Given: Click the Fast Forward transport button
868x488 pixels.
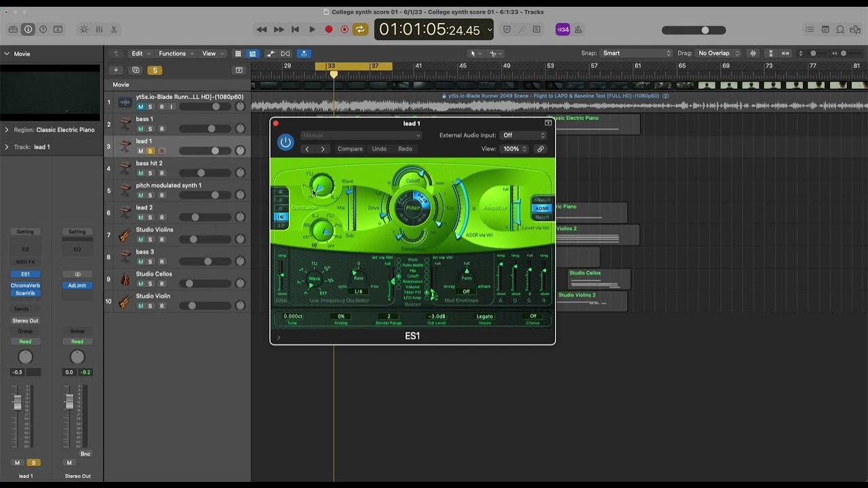Looking at the screenshot, I should (278, 29).
